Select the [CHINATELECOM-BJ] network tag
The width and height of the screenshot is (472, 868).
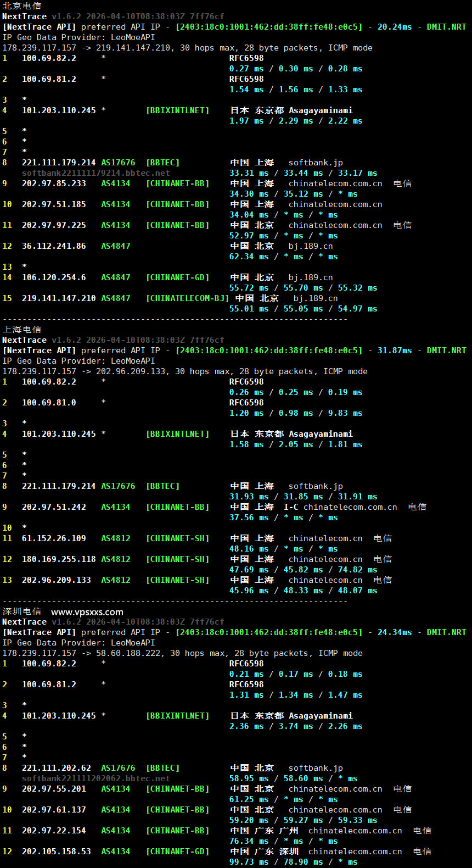[187, 298]
